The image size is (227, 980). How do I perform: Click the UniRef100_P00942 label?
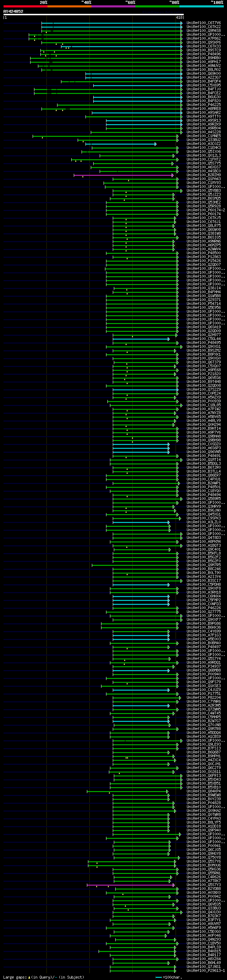(x=203, y=897)
